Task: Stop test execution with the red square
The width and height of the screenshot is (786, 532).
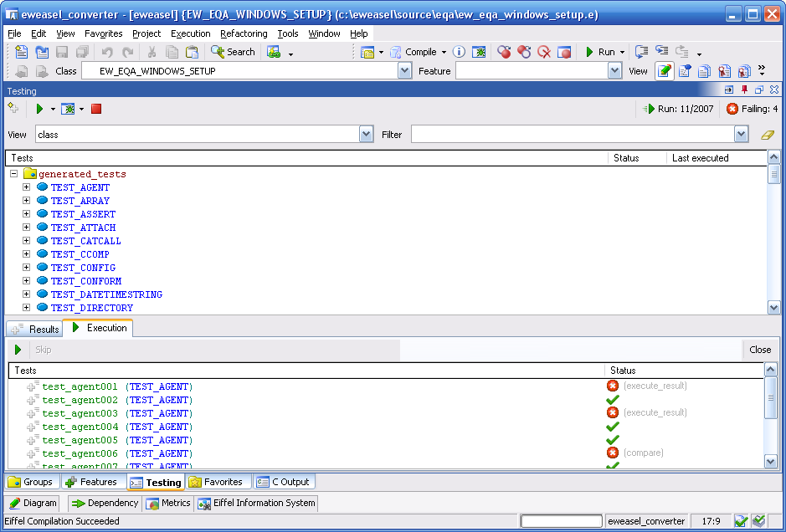Action: [x=96, y=109]
